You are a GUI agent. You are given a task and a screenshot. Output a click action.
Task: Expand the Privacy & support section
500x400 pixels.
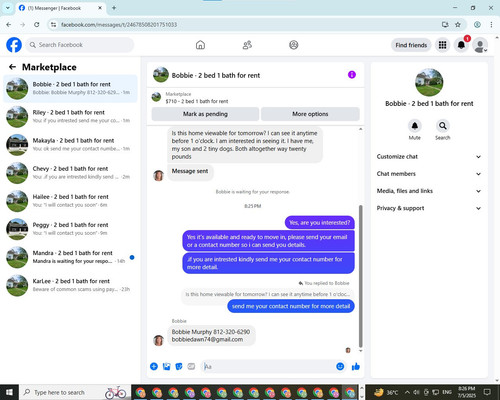[429, 208]
